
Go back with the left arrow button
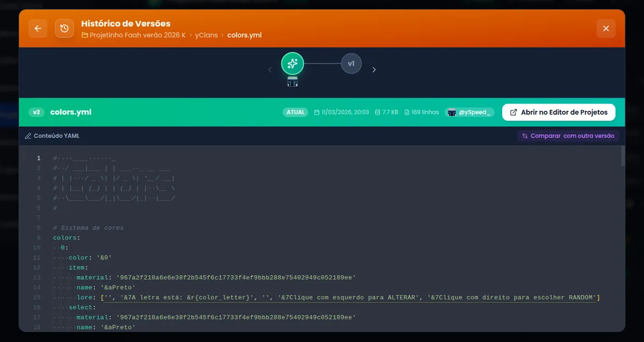[38, 28]
